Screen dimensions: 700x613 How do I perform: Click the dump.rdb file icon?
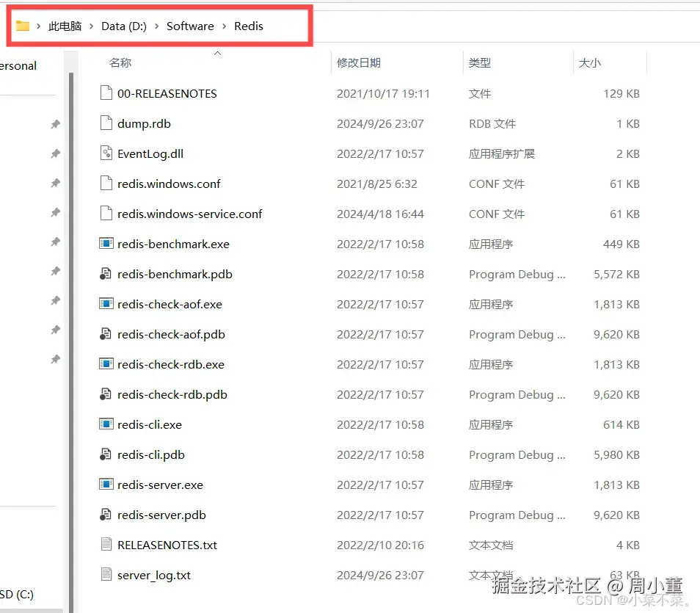[106, 123]
